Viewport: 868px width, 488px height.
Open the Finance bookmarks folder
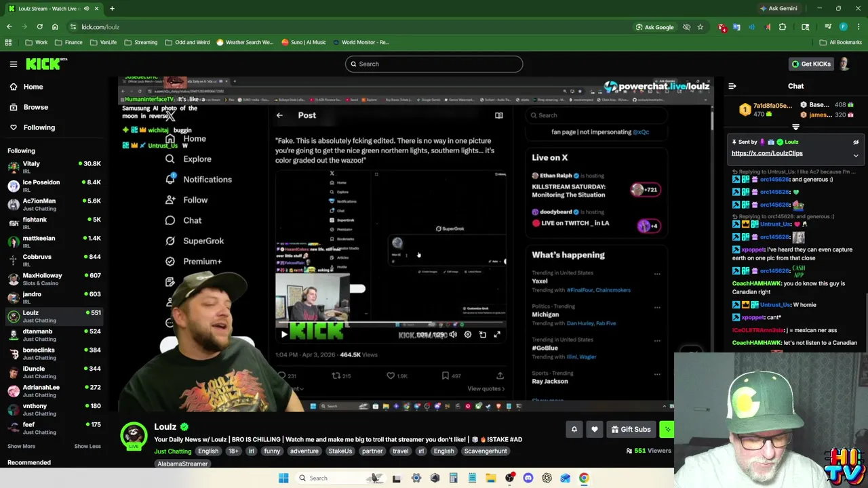tap(68, 42)
